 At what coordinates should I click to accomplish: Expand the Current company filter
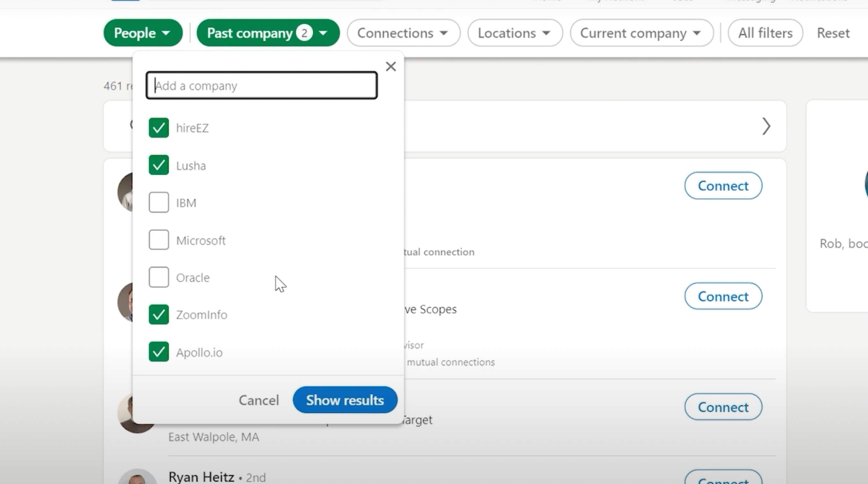point(641,33)
